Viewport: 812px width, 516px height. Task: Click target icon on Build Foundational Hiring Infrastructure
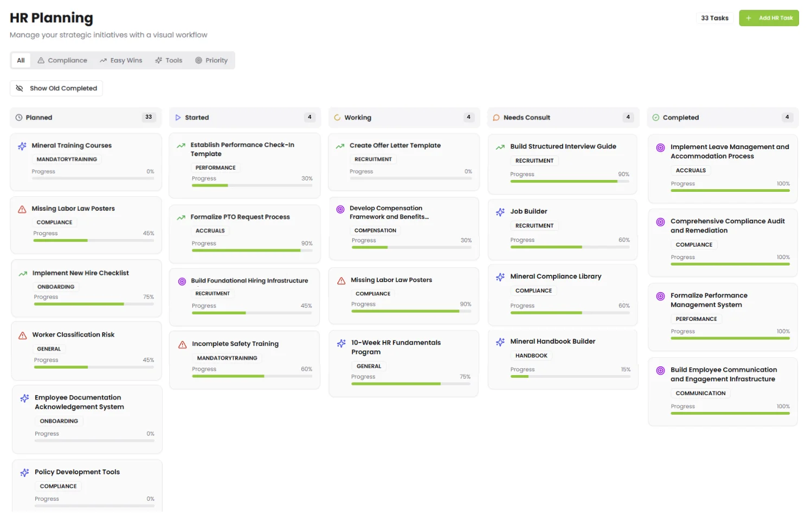pos(182,281)
